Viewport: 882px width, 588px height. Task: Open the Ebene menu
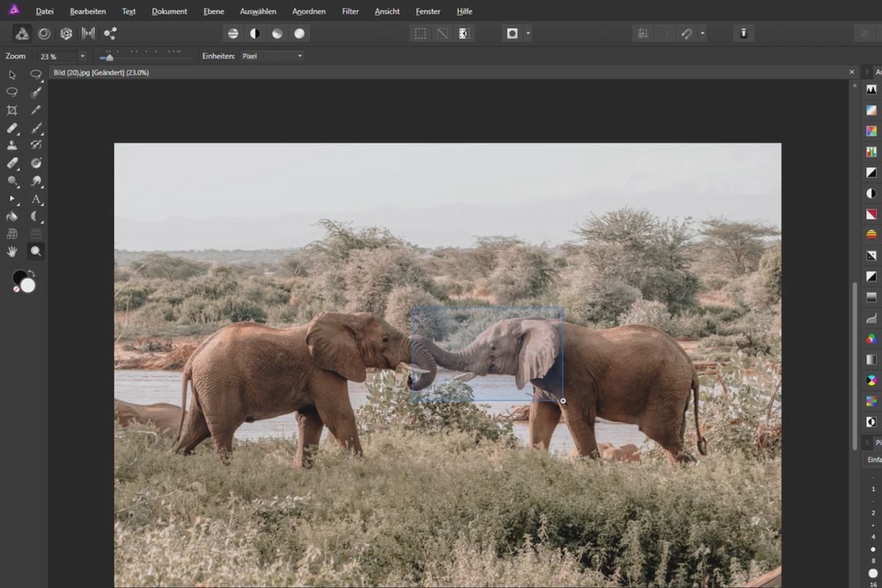click(214, 11)
